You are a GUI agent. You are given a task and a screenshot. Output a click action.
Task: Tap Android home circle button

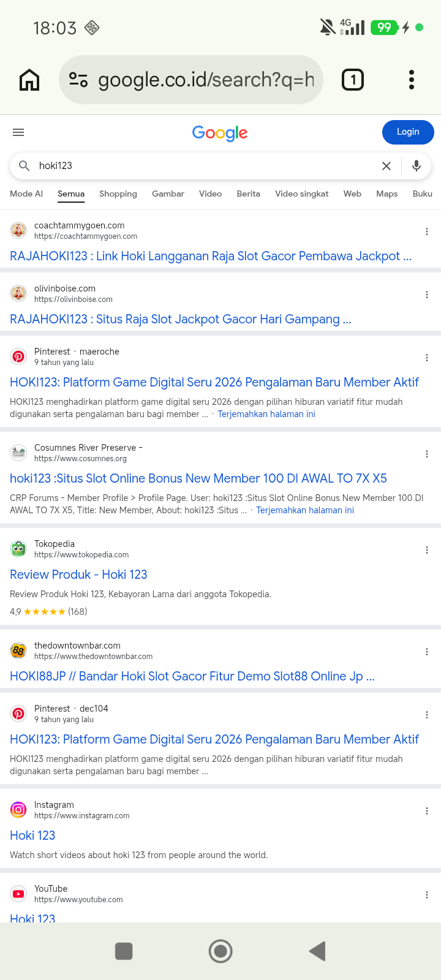click(221, 951)
